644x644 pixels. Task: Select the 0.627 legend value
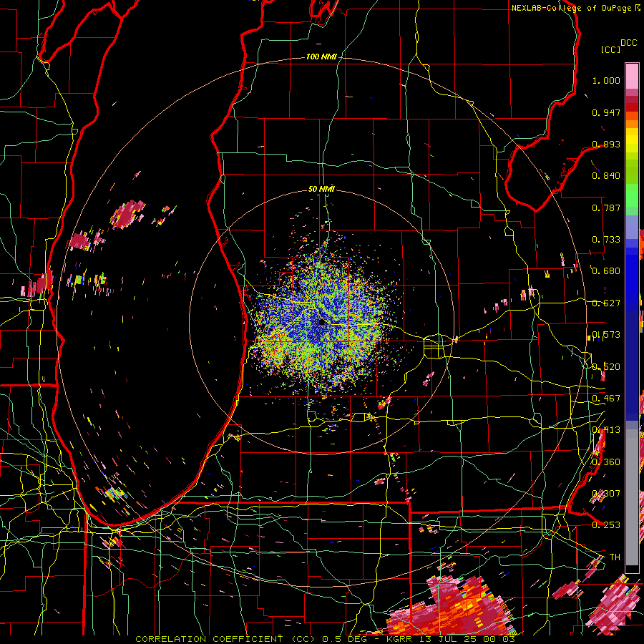pos(606,303)
